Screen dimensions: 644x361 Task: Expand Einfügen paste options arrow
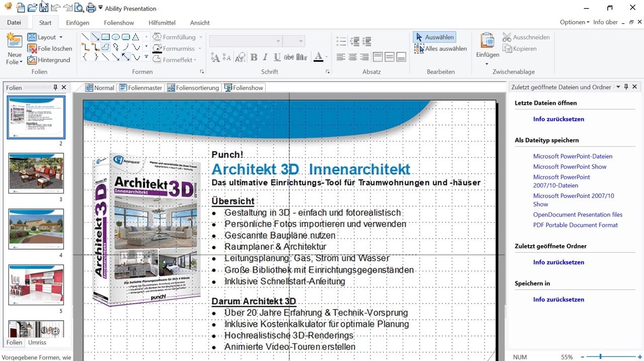[x=487, y=64]
